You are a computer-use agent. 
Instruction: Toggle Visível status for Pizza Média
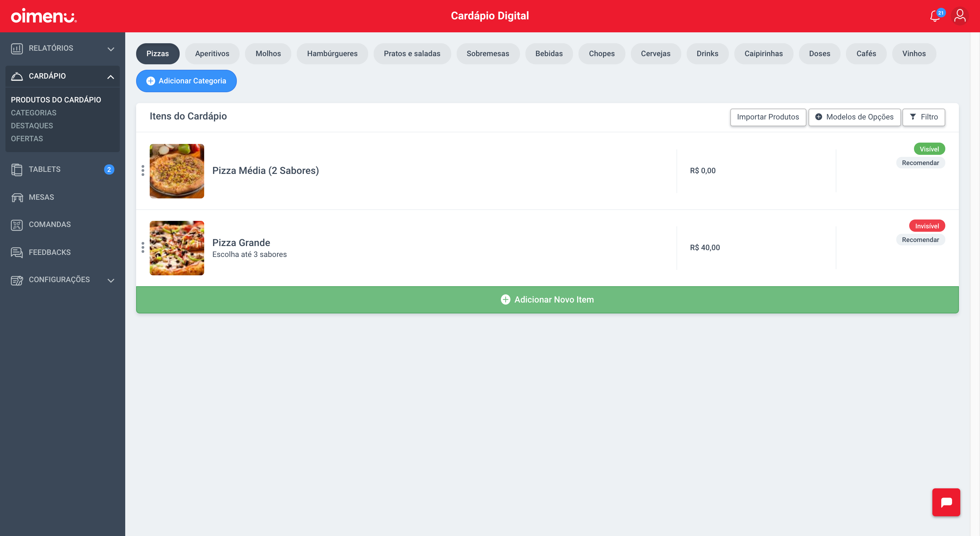click(929, 149)
